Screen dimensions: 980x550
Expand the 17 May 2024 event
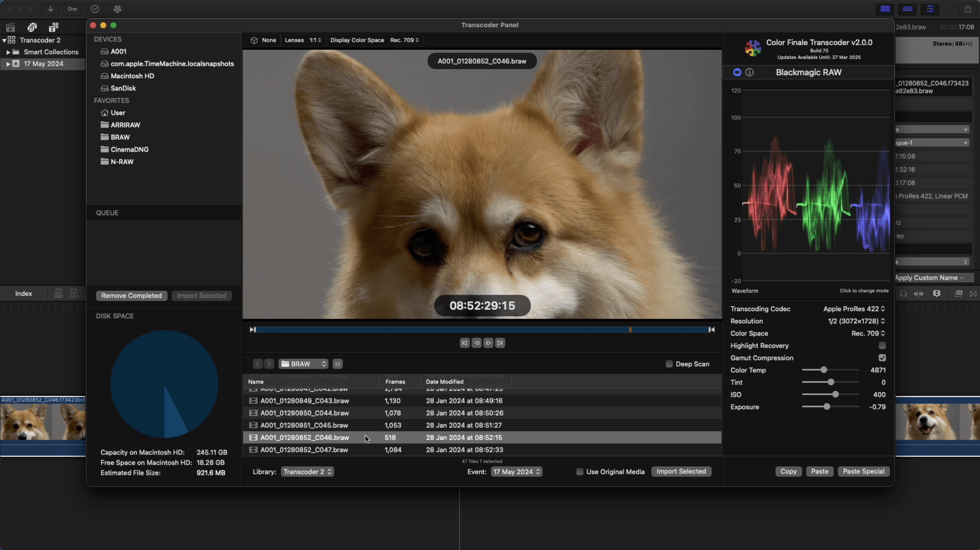[x=8, y=64]
